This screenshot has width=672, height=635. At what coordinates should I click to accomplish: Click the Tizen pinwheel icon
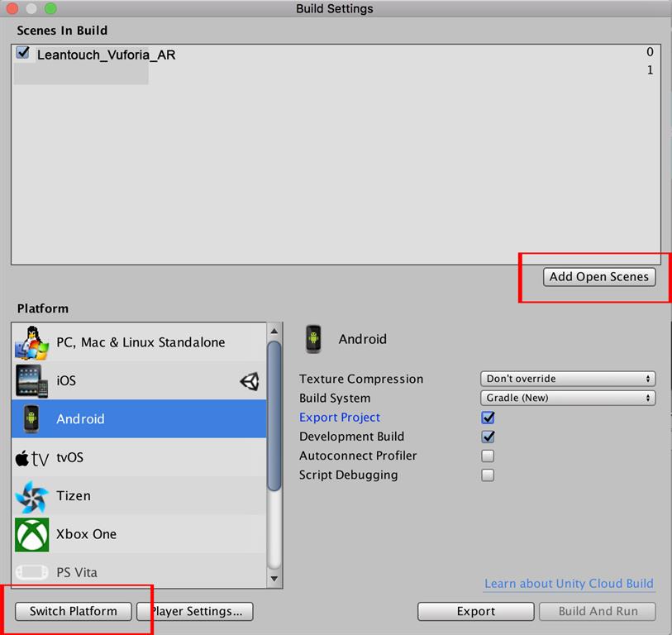tap(31, 497)
